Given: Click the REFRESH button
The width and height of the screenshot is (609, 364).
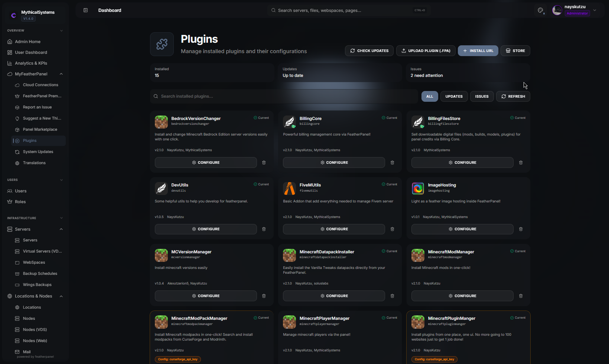Looking at the screenshot, I should coord(513,96).
